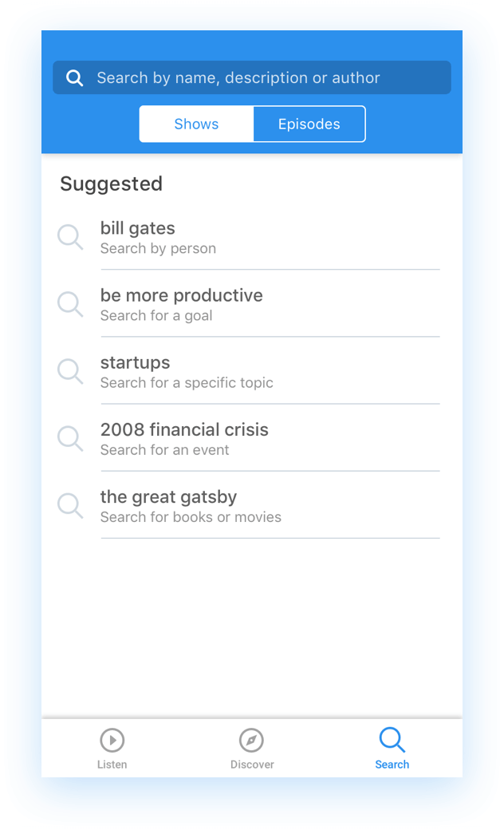Pick the "2008 financial crisis" suggestion
504x830 pixels.
(x=184, y=429)
